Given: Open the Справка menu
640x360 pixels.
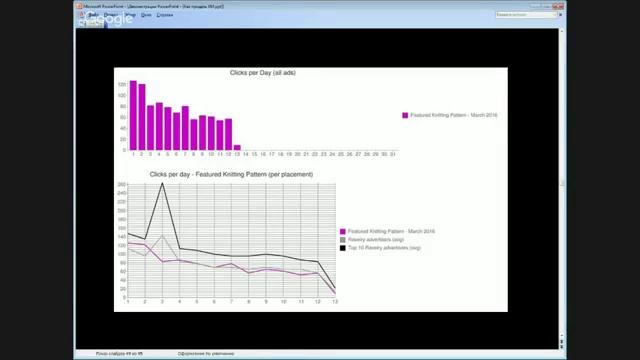Looking at the screenshot, I should (x=164, y=15).
